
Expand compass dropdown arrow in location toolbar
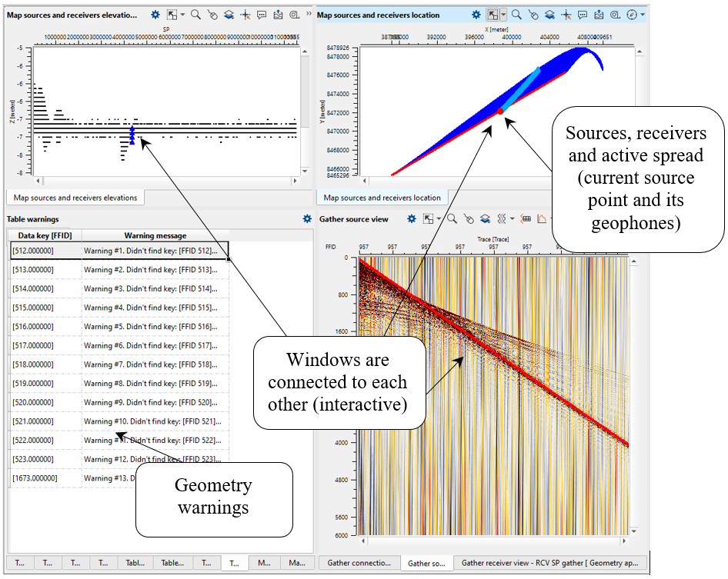(643, 15)
